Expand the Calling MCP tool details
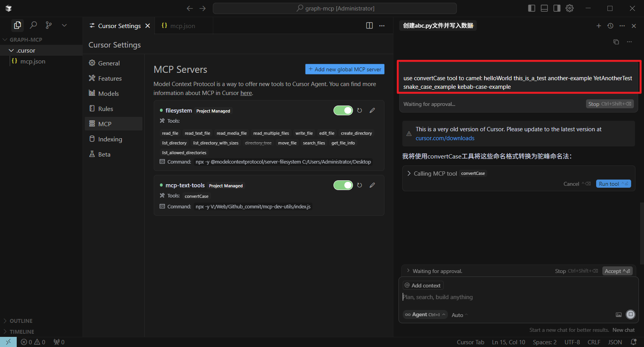644x347 pixels. 409,173
